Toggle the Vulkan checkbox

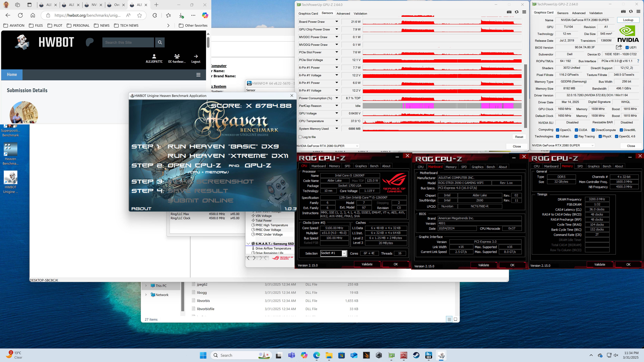click(x=557, y=136)
